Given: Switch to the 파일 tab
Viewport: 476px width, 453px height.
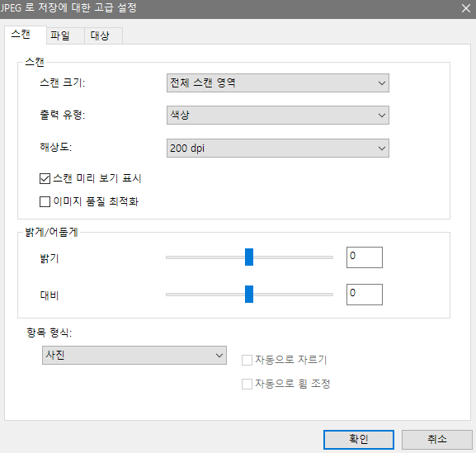Looking at the screenshot, I should [x=65, y=35].
